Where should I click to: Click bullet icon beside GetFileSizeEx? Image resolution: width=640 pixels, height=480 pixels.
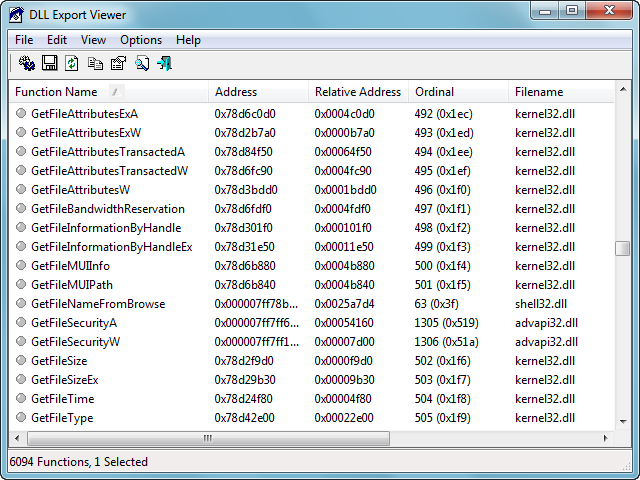21,379
